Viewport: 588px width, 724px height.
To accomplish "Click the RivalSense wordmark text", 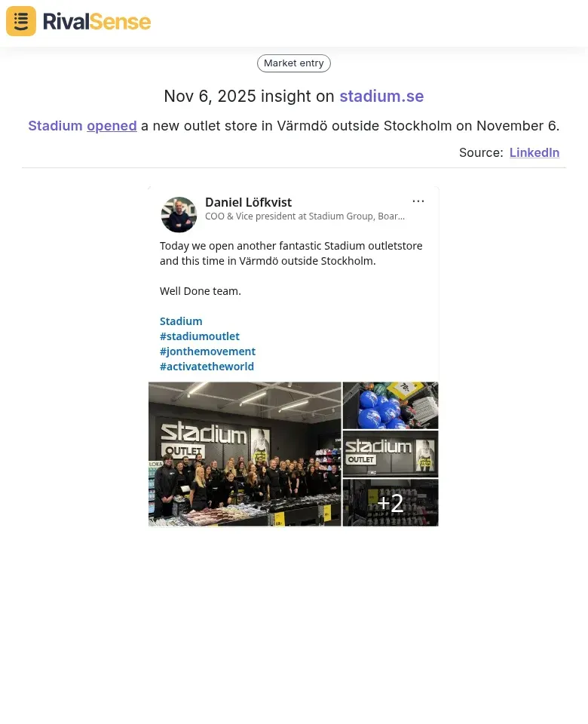I will click(x=96, y=21).
